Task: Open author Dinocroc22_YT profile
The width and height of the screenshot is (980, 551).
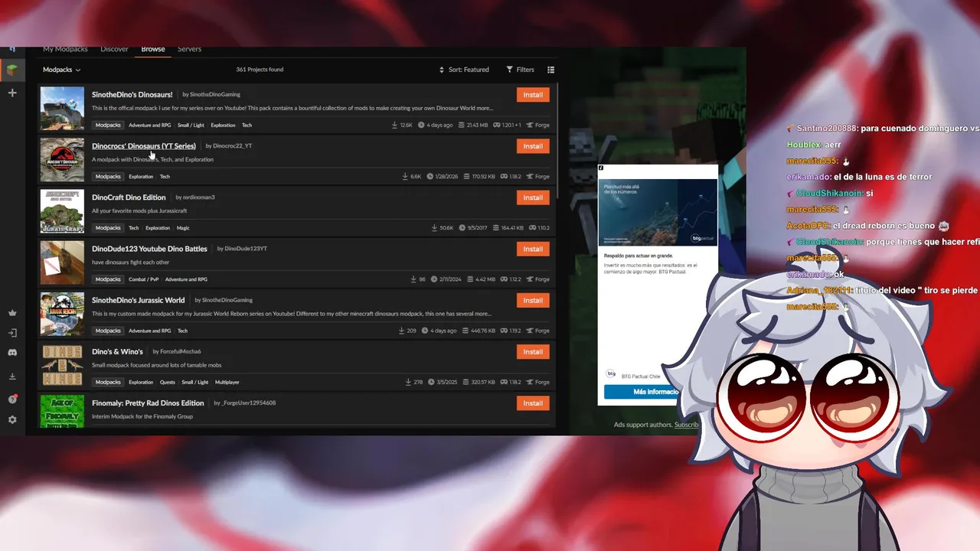Action: tap(232, 146)
